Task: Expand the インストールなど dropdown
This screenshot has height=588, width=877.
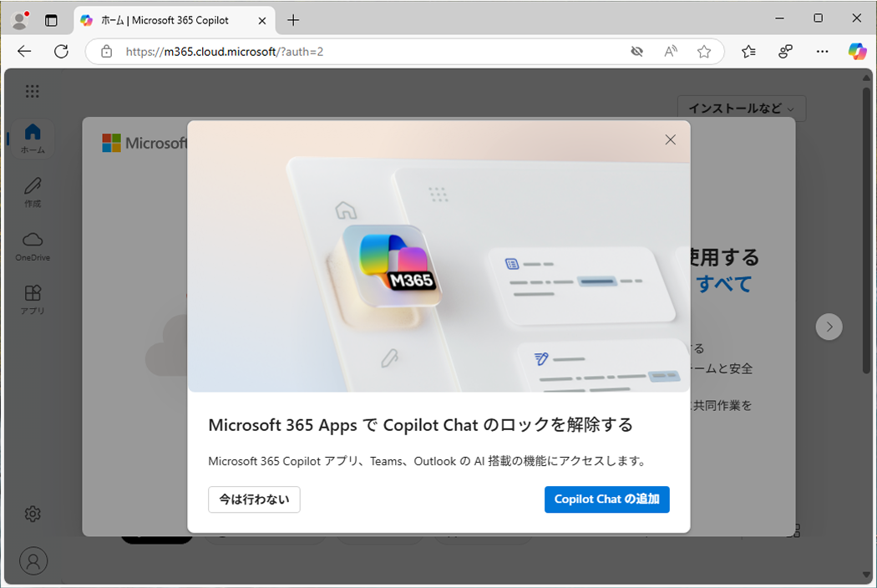Action: [741, 109]
